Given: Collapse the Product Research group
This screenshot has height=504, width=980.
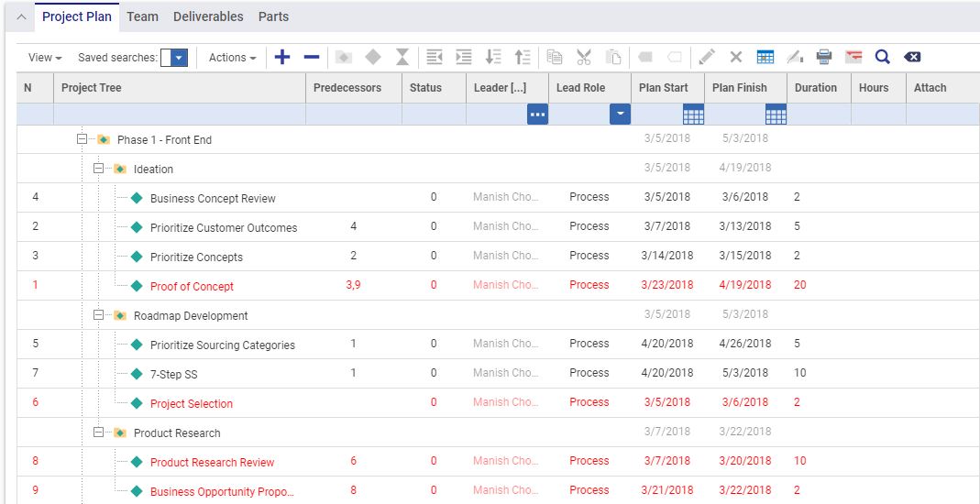Looking at the screenshot, I should point(98,433).
